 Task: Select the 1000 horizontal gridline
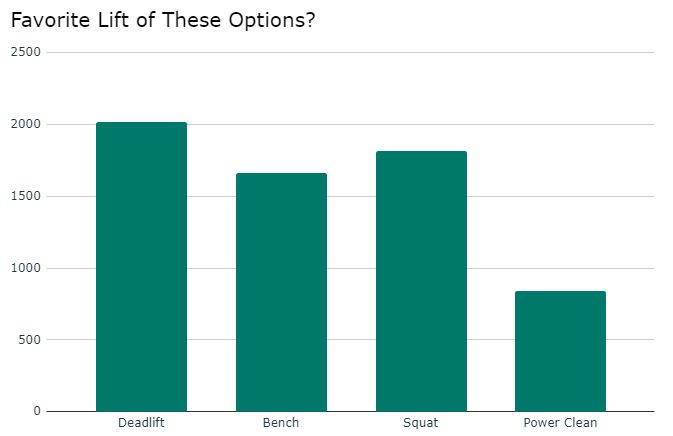click(x=630, y=268)
